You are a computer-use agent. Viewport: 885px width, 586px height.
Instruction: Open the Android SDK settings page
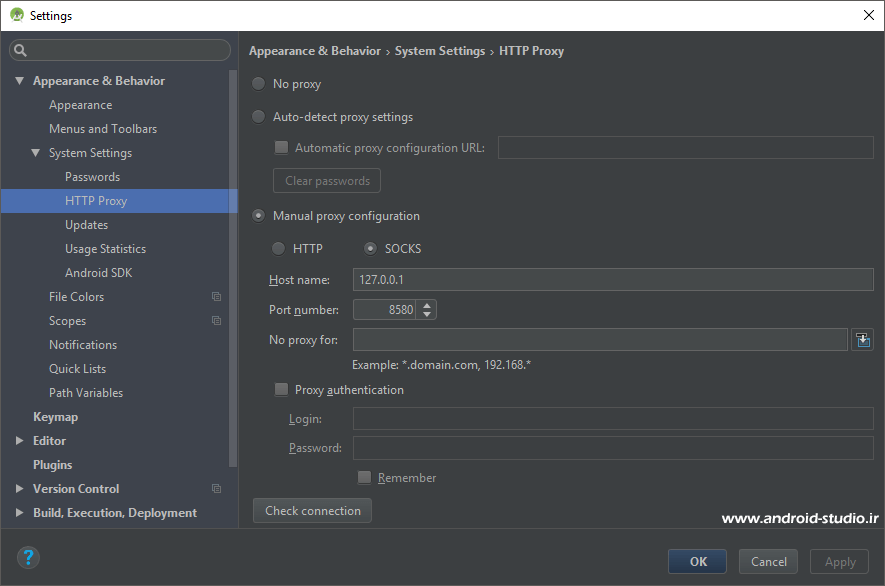[x=98, y=273]
